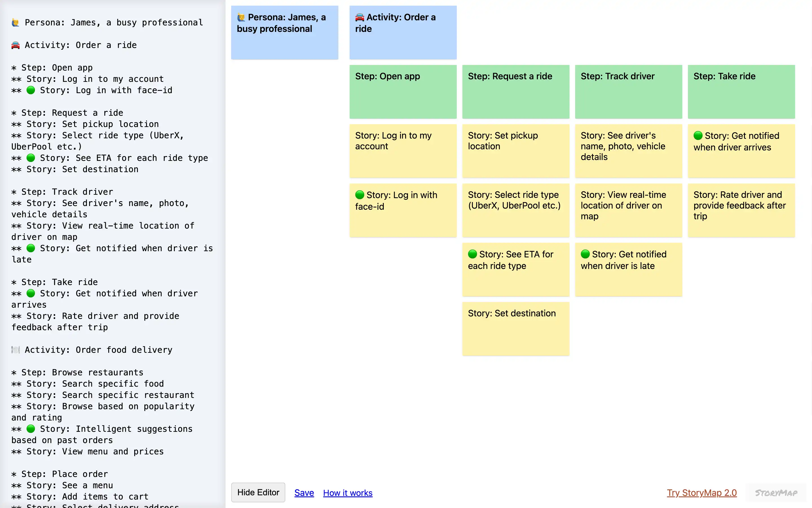
Task: Click Story: See ETA for each ride type card
Action: (516, 270)
